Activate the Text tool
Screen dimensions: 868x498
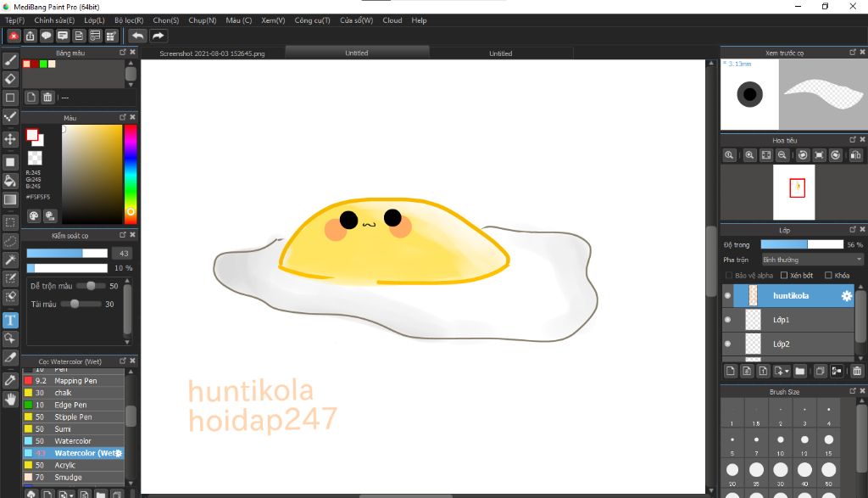coord(10,320)
